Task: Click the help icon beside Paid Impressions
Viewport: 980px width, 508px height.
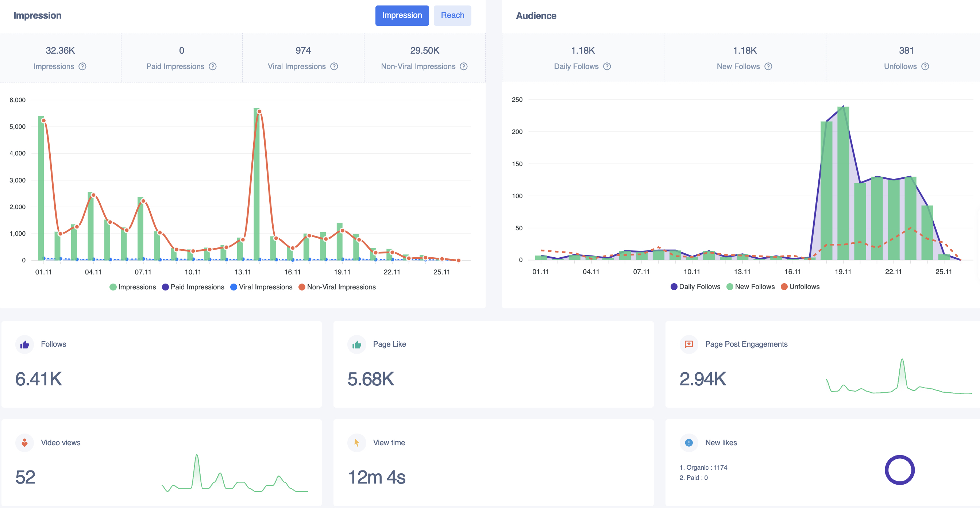Action: click(x=213, y=66)
